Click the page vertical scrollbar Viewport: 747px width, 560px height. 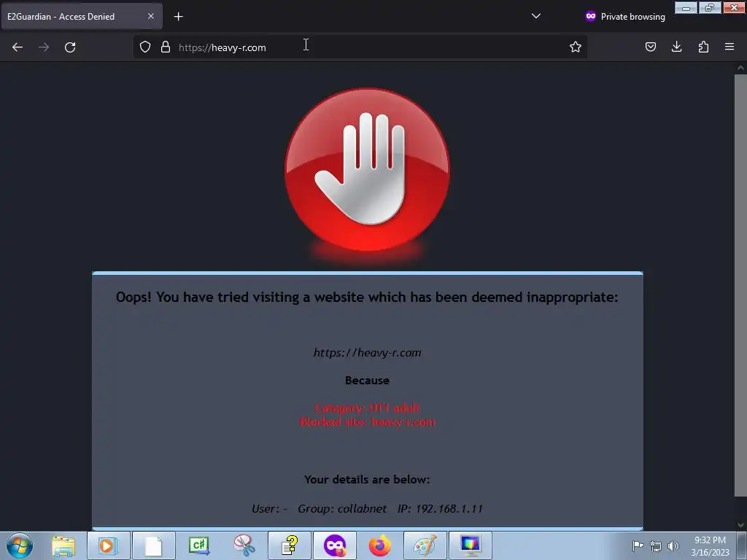click(740, 285)
